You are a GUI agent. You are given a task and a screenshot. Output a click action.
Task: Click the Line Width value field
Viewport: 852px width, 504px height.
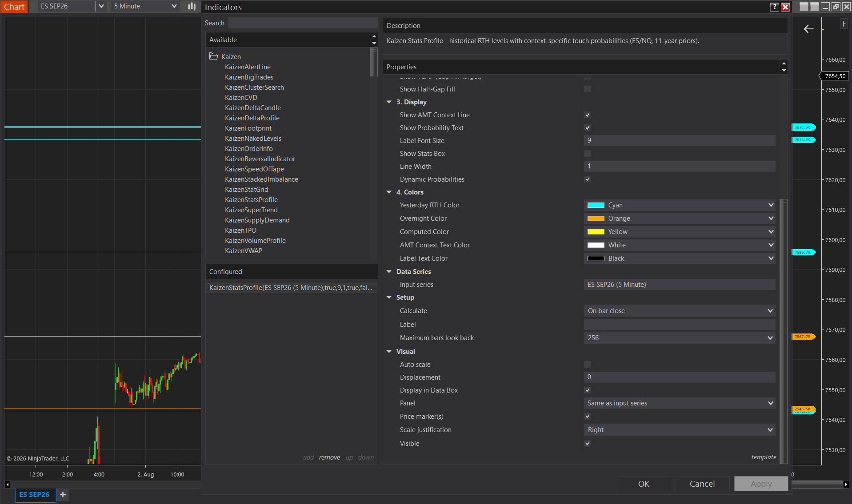point(680,166)
